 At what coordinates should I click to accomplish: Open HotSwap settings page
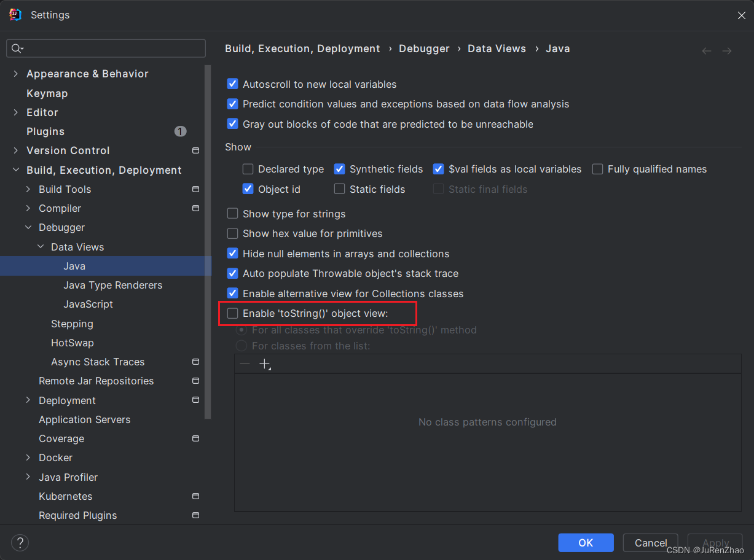[x=73, y=343]
